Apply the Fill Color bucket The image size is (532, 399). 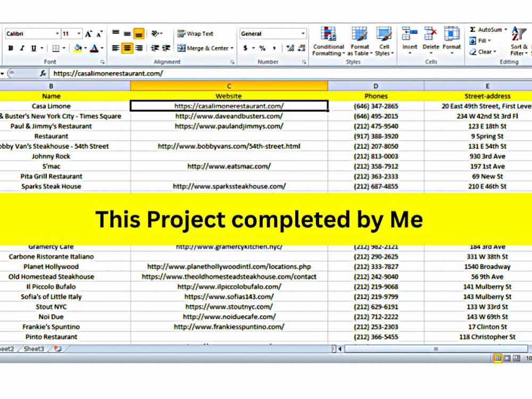click(78, 48)
